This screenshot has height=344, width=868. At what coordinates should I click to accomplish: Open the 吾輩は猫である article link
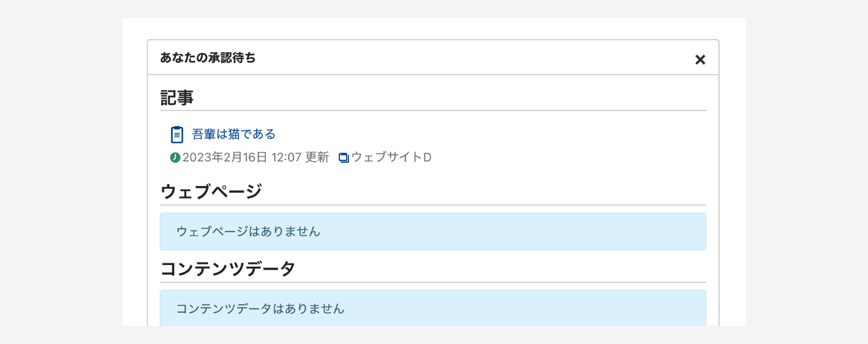pos(234,134)
